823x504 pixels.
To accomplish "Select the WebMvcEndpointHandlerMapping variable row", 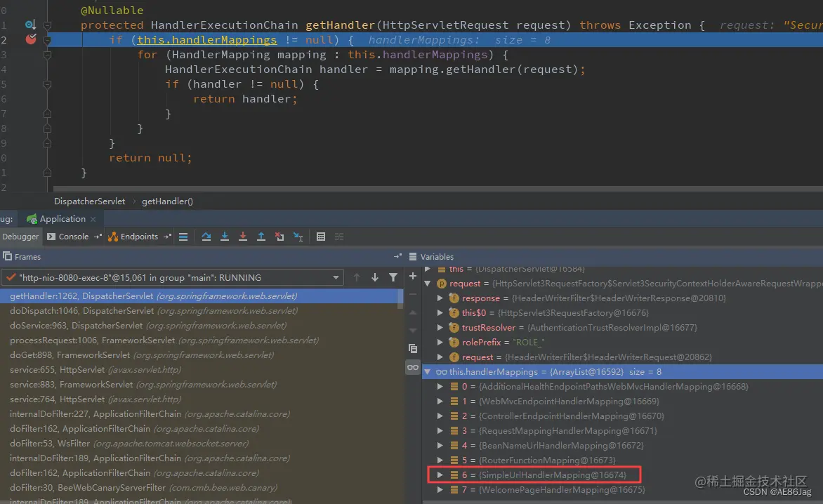I will (x=622, y=402).
